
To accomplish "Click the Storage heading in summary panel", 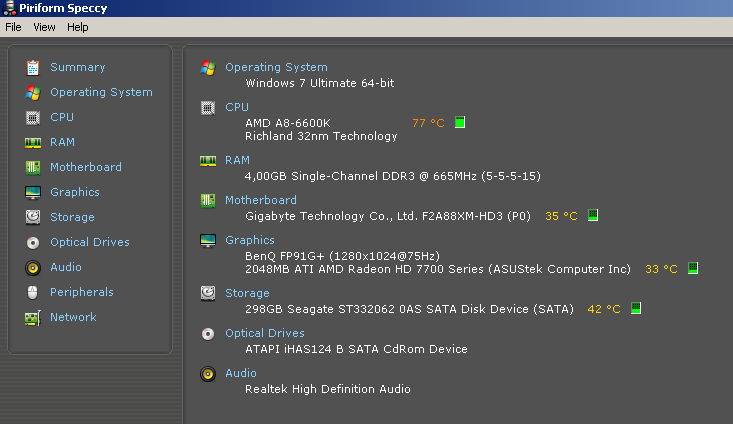I will click(247, 294).
